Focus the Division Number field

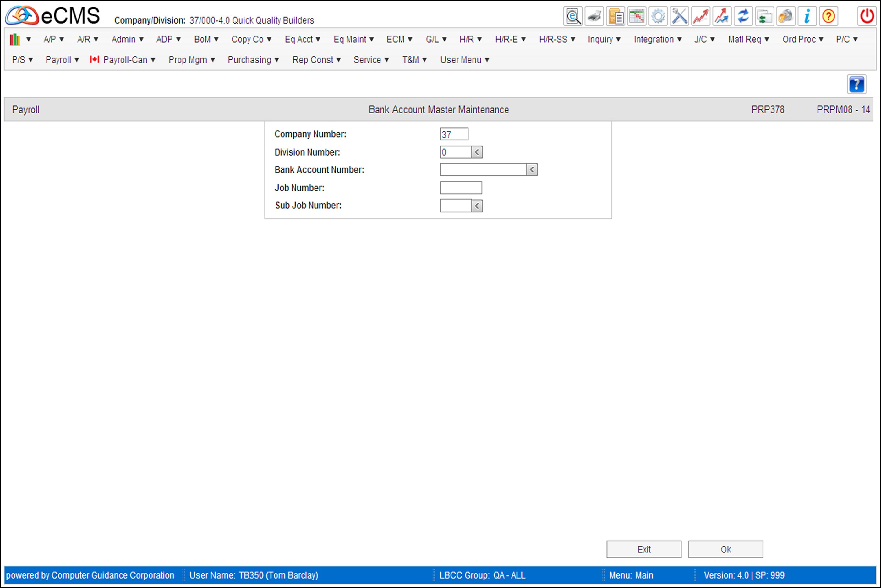[456, 152]
